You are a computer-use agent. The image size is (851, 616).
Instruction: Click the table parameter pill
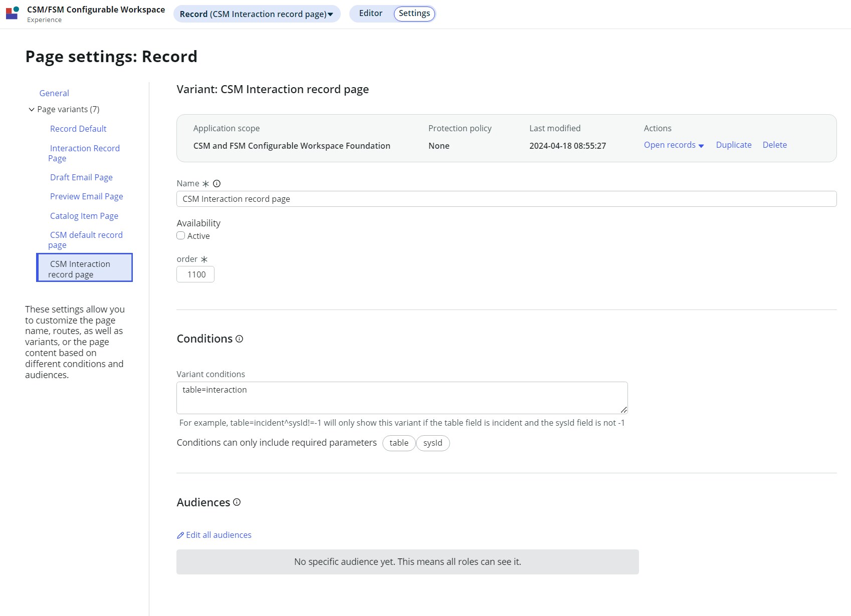[x=399, y=443]
